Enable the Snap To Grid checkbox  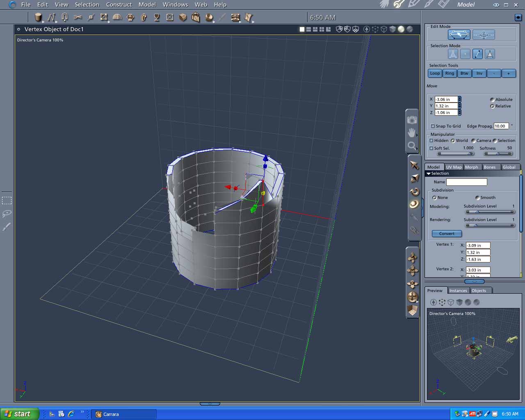(x=433, y=126)
